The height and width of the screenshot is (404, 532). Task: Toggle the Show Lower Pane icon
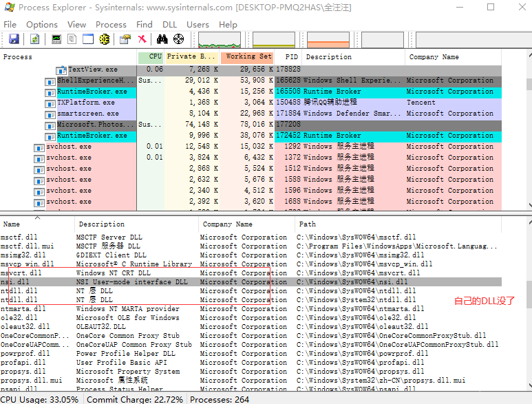click(88, 39)
